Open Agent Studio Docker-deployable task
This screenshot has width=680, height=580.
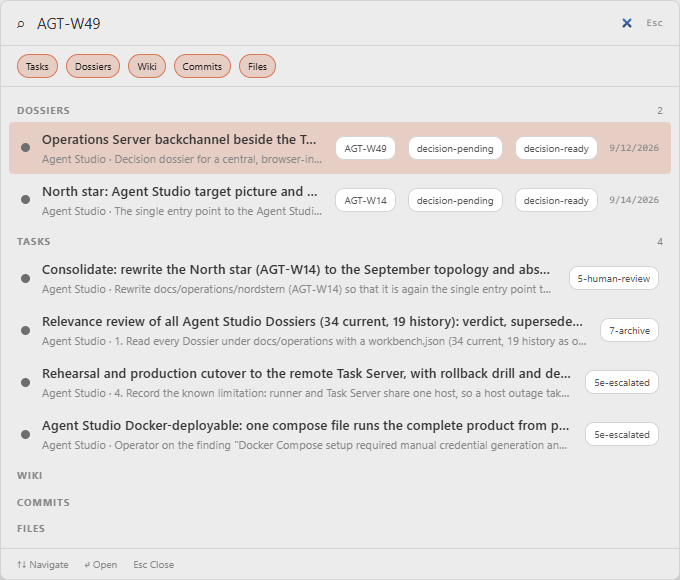pyautogui.click(x=340, y=434)
